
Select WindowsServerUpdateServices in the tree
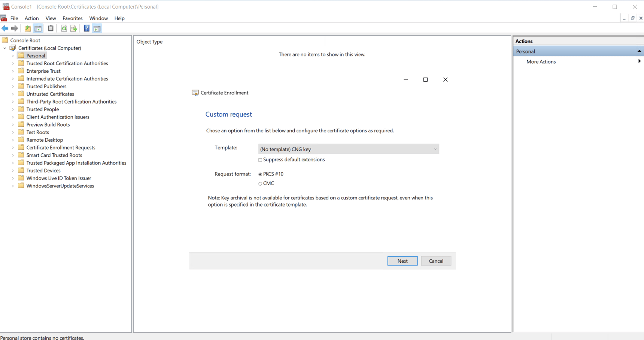60,186
